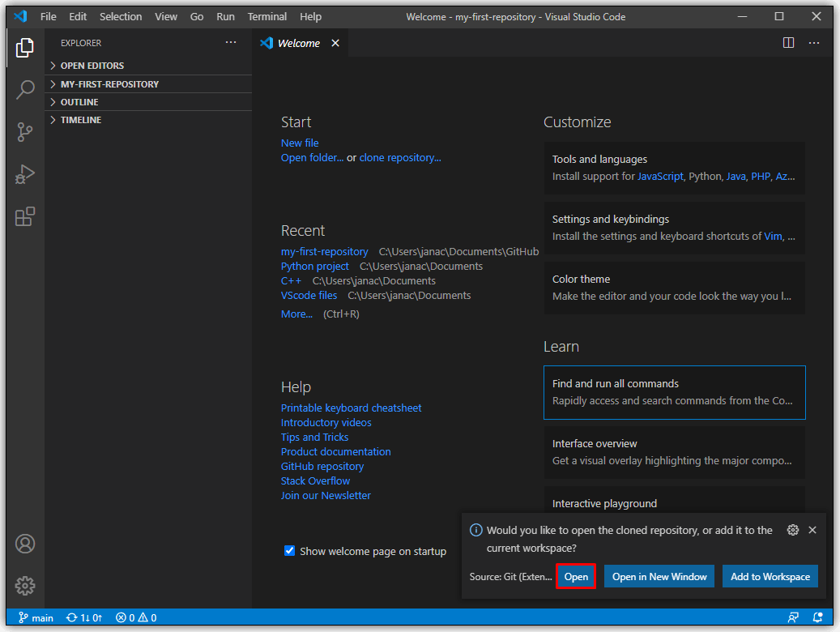The height and width of the screenshot is (632, 840).
Task: Click Open in New Window button
Action: click(x=659, y=576)
